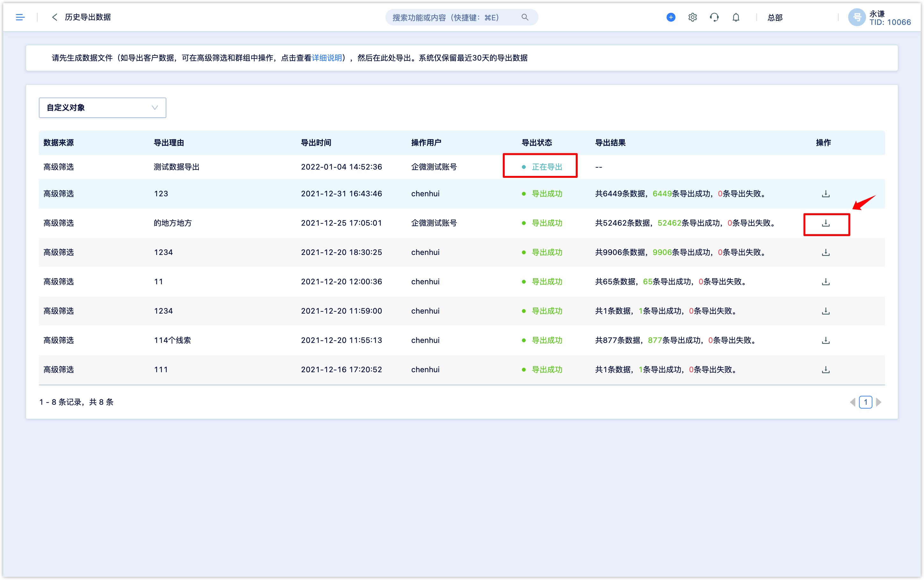
Task: Download the 9906-record export file
Action: point(826,252)
